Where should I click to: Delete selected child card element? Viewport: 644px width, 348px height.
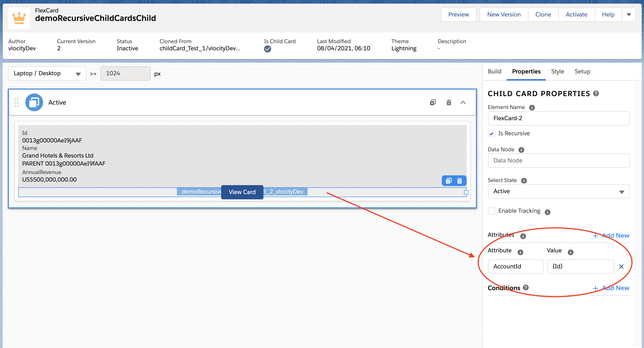[460, 181]
